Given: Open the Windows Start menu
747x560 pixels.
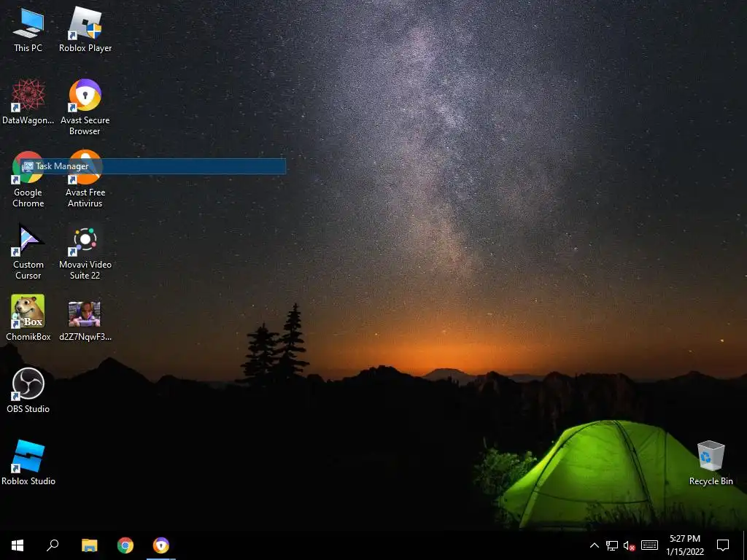Looking at the screenshot, I should coord(18,545).
